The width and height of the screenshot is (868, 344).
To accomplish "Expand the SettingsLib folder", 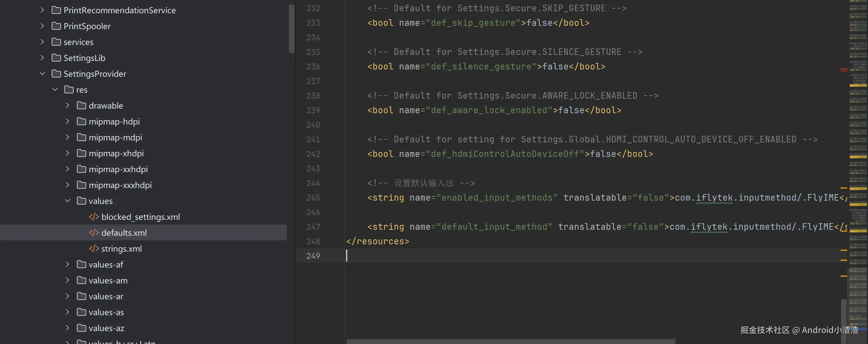I will coord(42,58).
